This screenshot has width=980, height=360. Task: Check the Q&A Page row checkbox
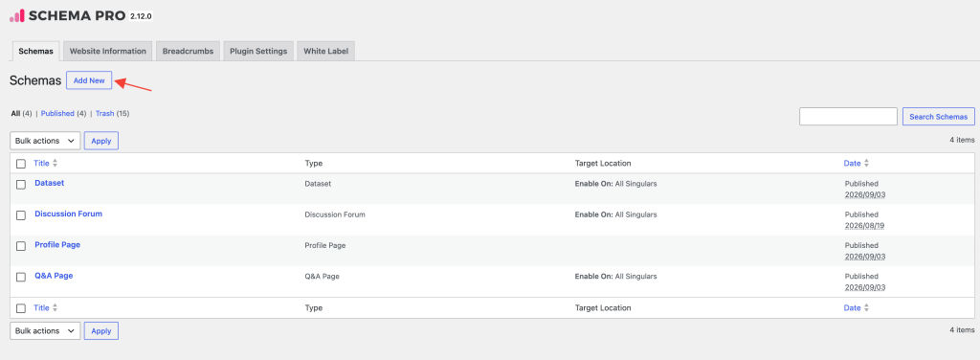21,277
